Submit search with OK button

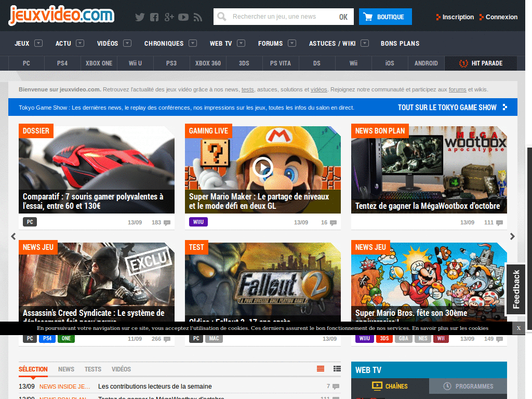343,17
